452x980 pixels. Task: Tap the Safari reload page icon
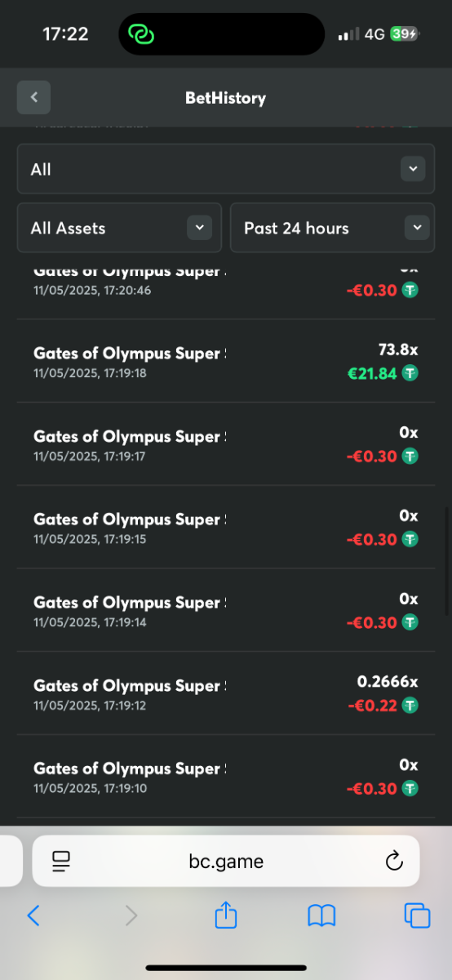coord(394,861)
